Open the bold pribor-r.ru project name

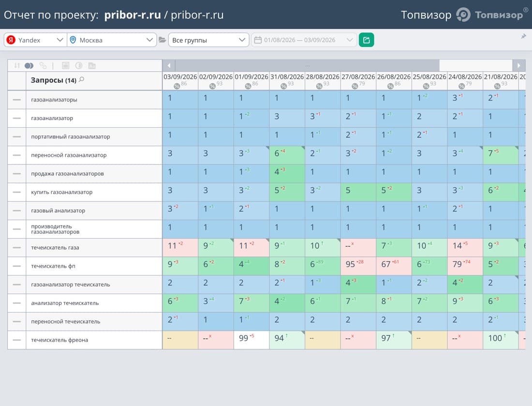coord(133,15)
